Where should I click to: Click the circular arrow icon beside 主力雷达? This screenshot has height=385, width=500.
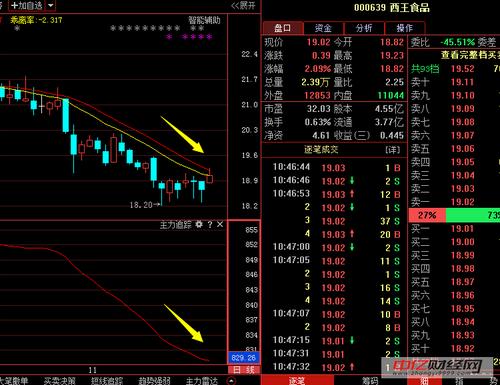[x=231, y=381]
